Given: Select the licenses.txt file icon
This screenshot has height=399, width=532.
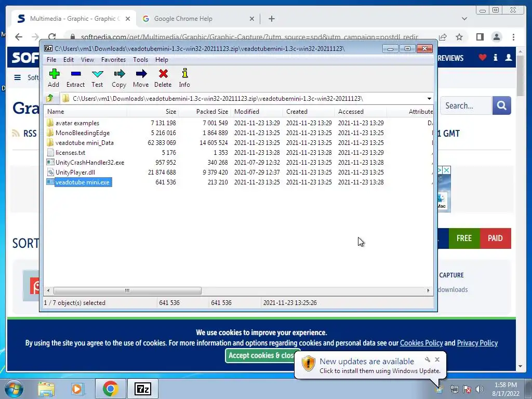Looking at the screenshot, I should point(50,152).
